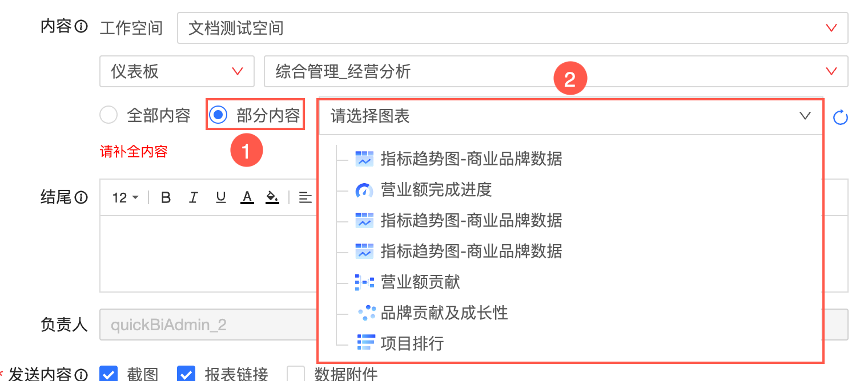Click the refresh icon beside chart selector
This screenshot has width=868, height=381.
point(840,117)
